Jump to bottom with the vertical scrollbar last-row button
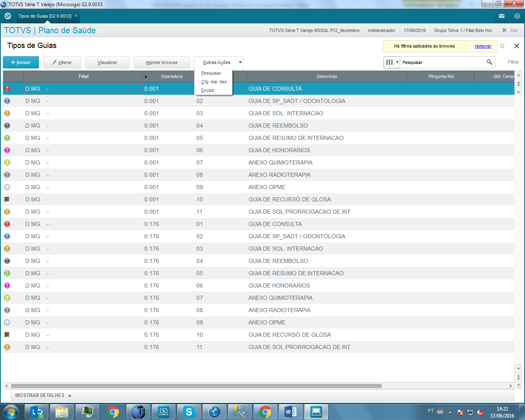The image size is (525, 420). [x=518, y=386]
